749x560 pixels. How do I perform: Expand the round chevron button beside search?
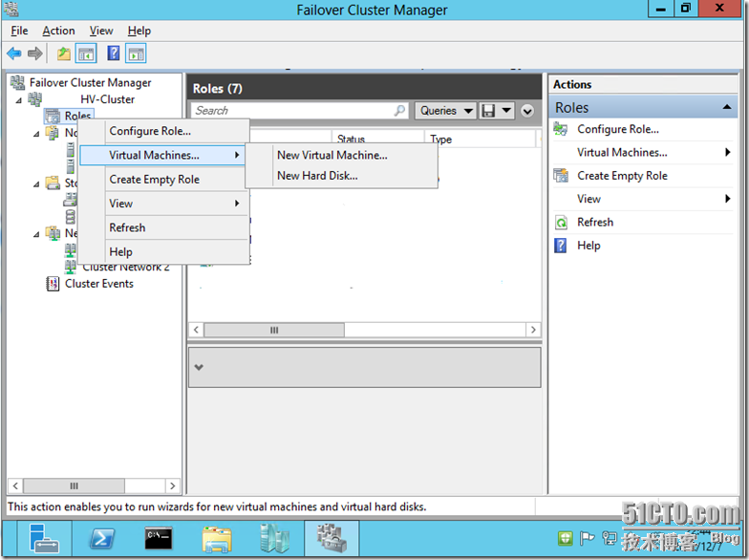pyautogui.click(x=527, y=111)
